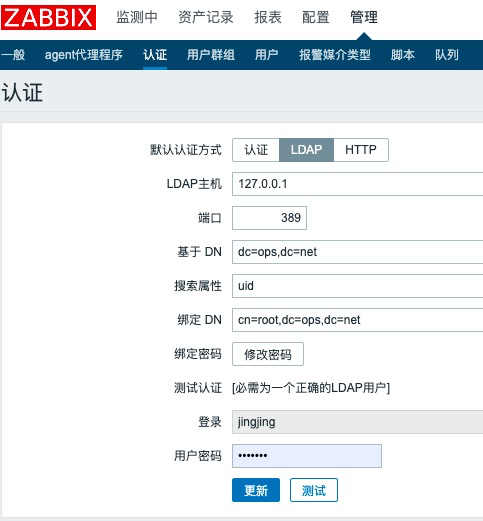
Task: Open the 队列 submenu
Action: pos(447,55)
